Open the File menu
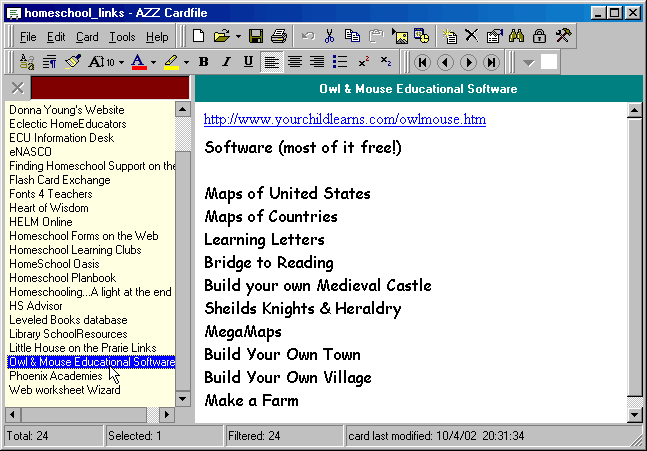Screen dimensions: 647x451 28,37
